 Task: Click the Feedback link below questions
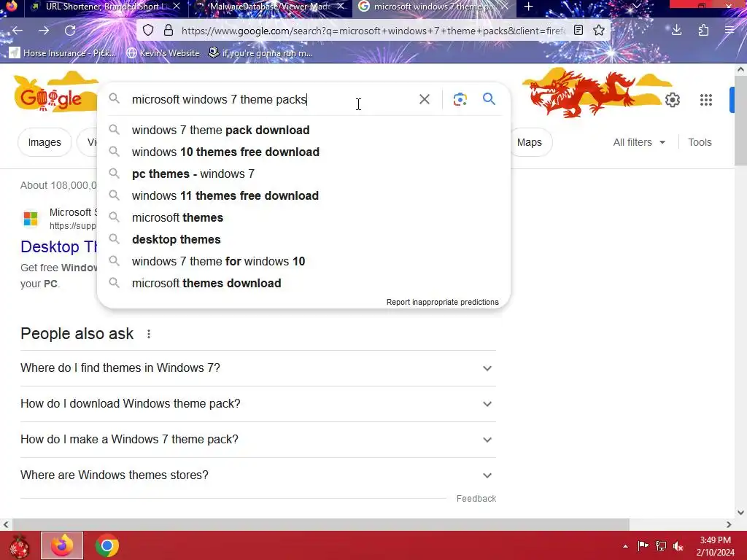click(476, 499)
